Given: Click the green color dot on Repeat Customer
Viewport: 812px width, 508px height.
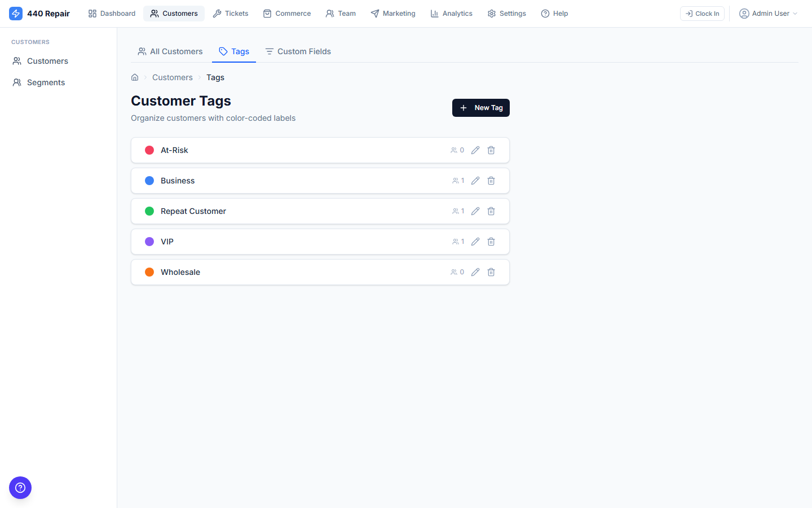Looking at the screenshot, I should click(149, 211).
